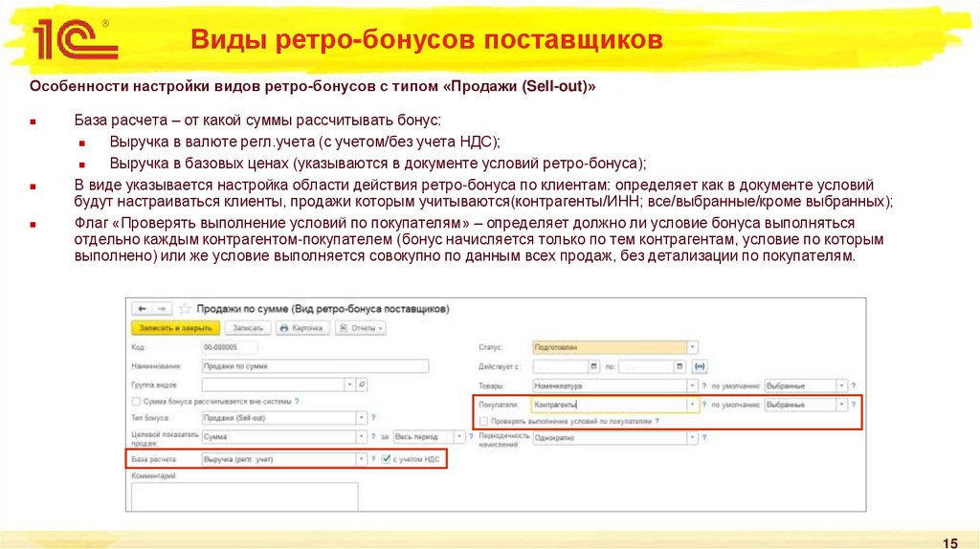The image size is (980, 549).
Task: Click 'Записать и закрыть' button
Action: (x=176, y=328)
